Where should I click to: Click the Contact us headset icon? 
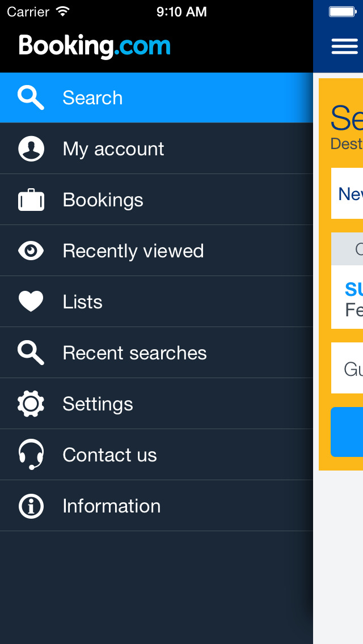pos(31,454)
